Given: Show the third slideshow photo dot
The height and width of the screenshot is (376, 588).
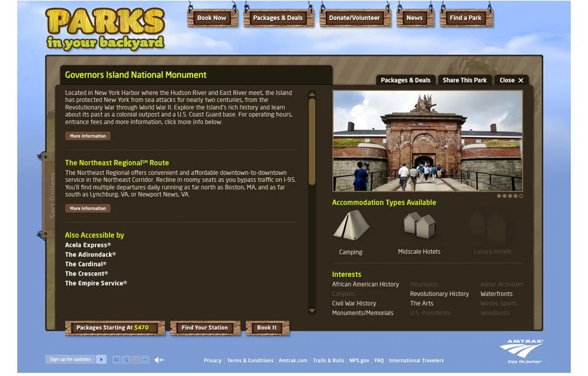Looking at the screenshot, I should pyautogui.click(x=510, y=196).
